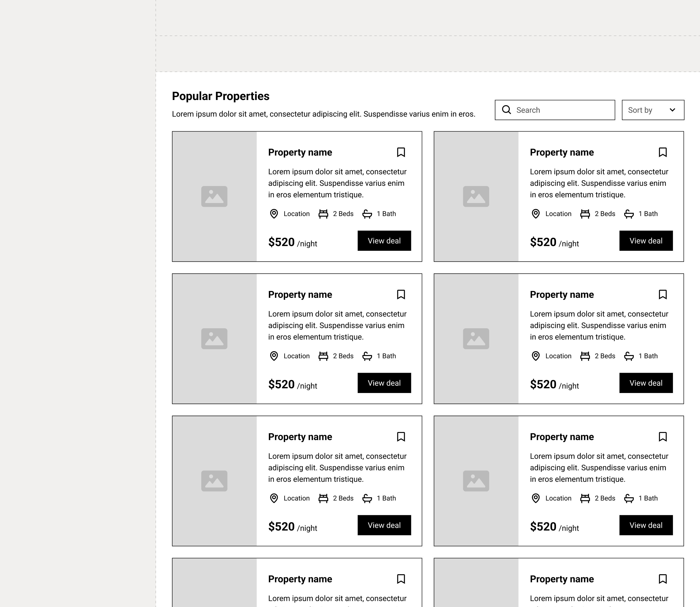Bookmark the fourth-row right property card
700x607 pixels.
(663, 579)
